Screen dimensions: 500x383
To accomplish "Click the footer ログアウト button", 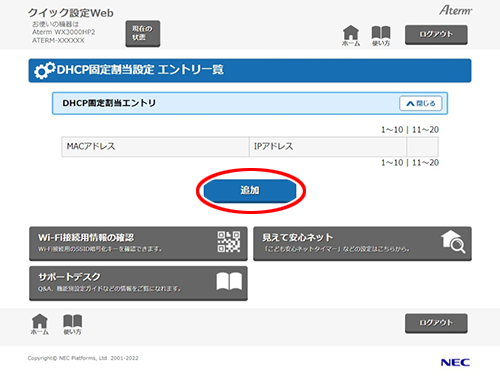I will (436, 323).
